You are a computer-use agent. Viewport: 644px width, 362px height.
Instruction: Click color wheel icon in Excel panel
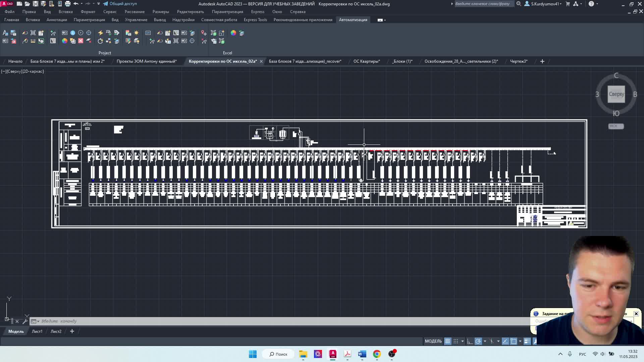tap(233, 33)
